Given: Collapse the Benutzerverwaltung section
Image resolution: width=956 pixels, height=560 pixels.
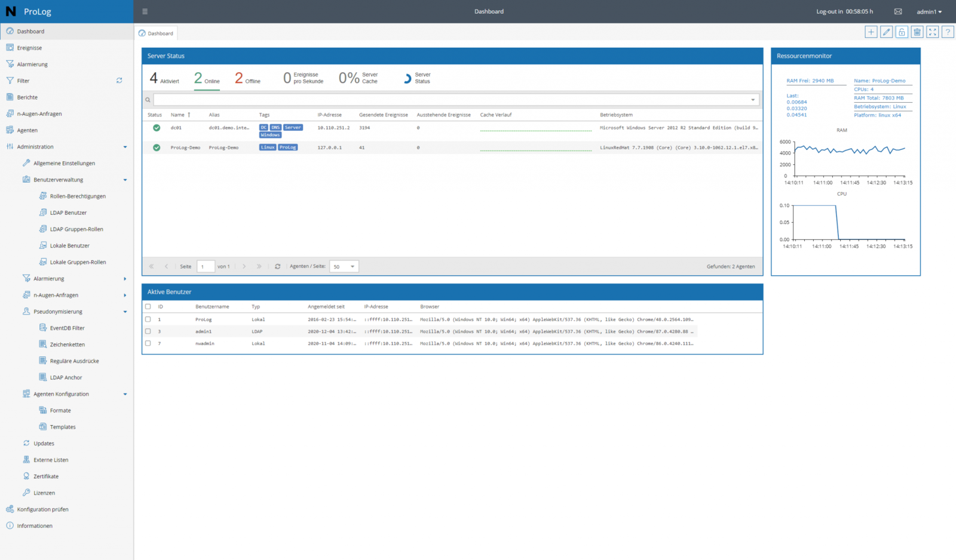Looking at the screenshot, I should pyautogui.click(x=125, y=179).
